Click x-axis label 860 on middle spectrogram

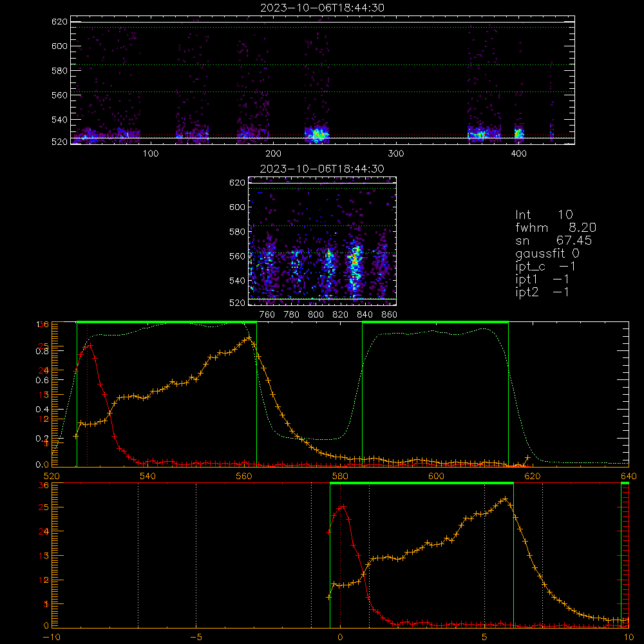[390, 315]
